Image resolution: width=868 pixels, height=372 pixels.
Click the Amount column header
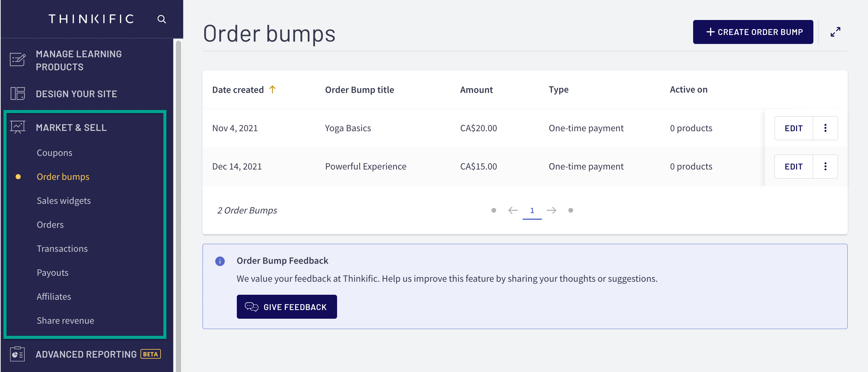pyautogui.click(x=476, y=90)
